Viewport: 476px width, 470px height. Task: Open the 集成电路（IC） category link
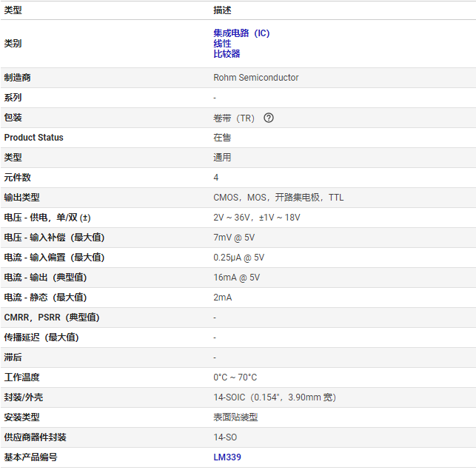coord(241,33)
